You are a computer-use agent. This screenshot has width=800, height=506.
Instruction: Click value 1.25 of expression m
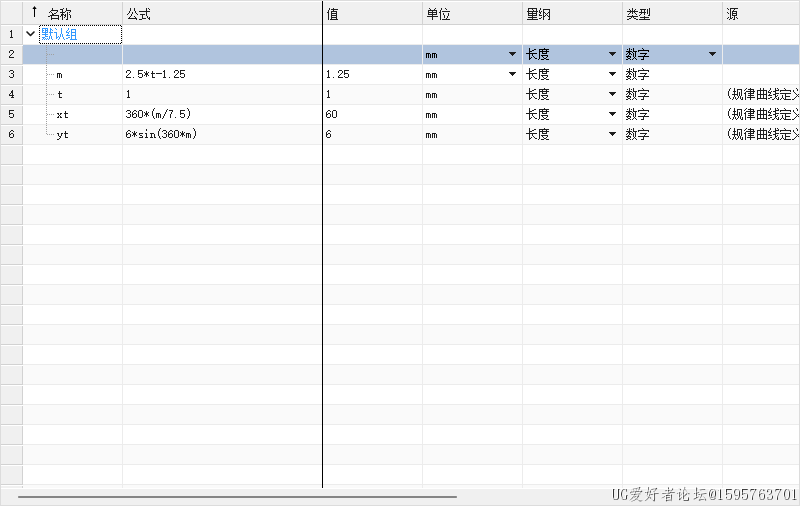[x=338, y=74]
